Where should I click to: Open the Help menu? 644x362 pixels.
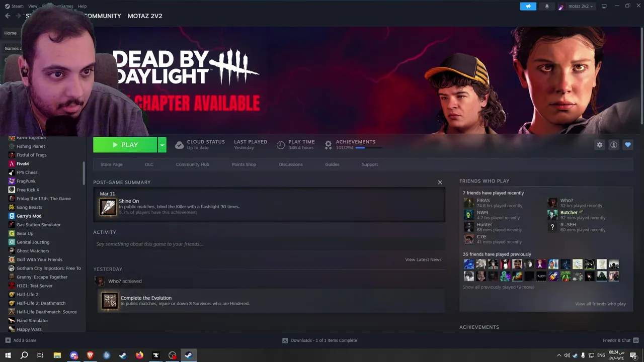(82, 6)
